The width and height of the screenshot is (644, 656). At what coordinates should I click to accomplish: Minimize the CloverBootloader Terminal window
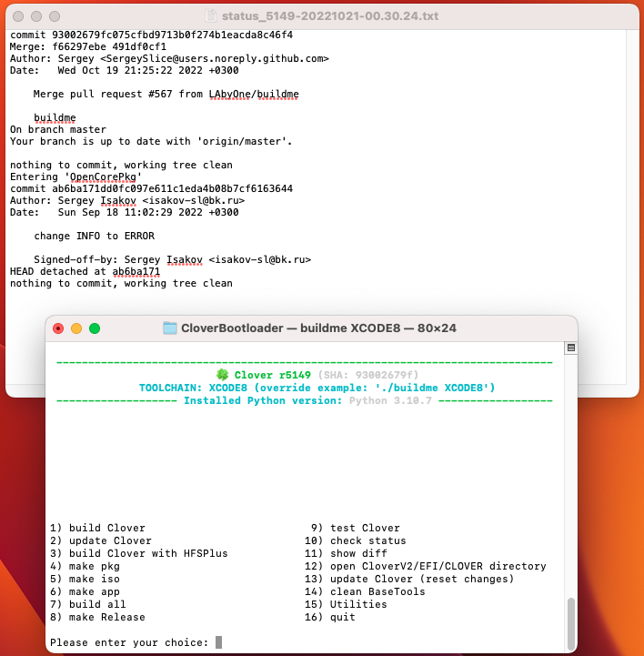click(x=76, y=328)
